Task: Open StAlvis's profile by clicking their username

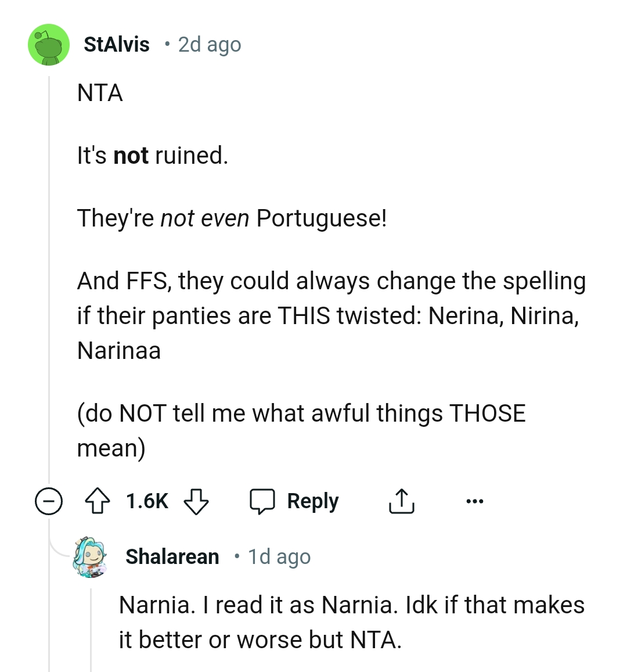Action: [x=117, y=44]
